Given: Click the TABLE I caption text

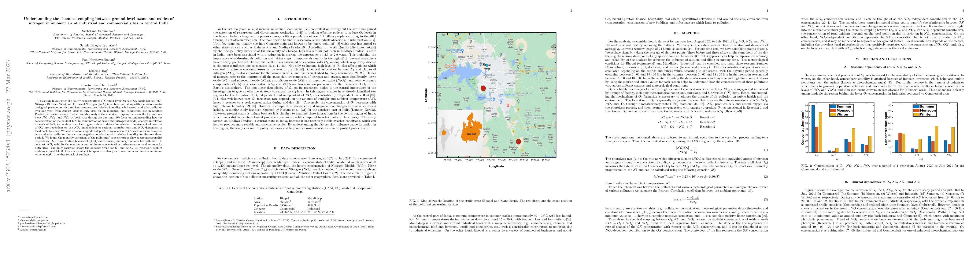Looking at the screenshot, I should 295,190.
